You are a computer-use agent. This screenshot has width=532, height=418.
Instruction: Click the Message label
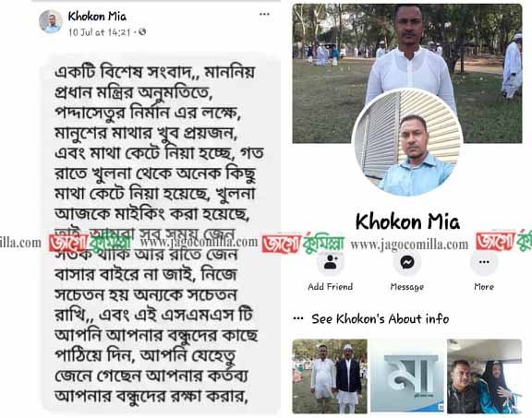406,287
